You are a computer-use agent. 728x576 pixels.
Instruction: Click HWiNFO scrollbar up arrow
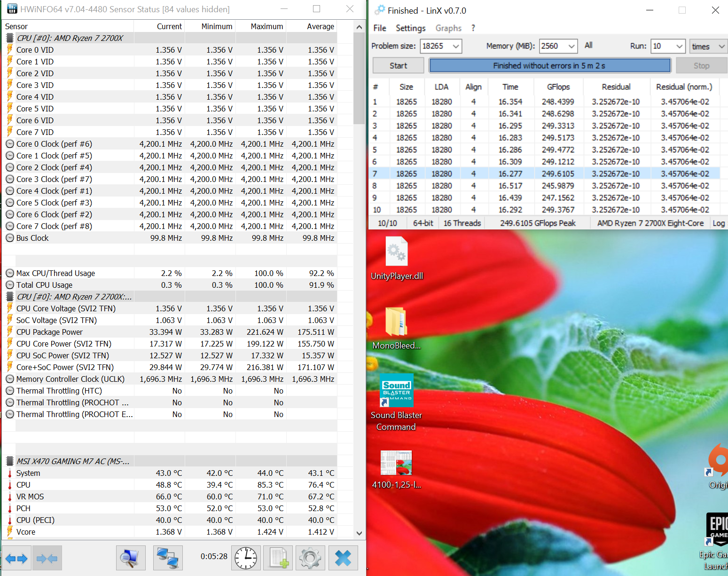(x=359, y=27)
